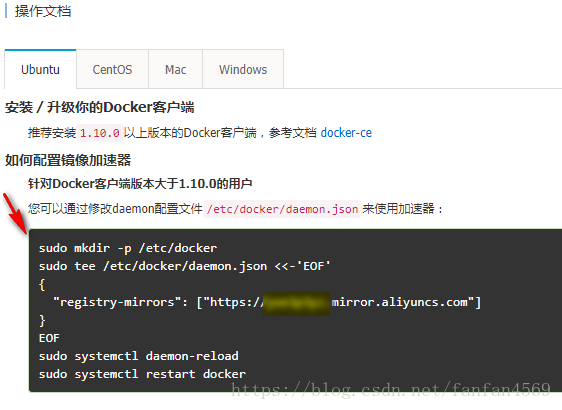The height and width of the screenshot is (410, 562).
Task: Switch to the Ubuntu tab
Action: [41, 69]
